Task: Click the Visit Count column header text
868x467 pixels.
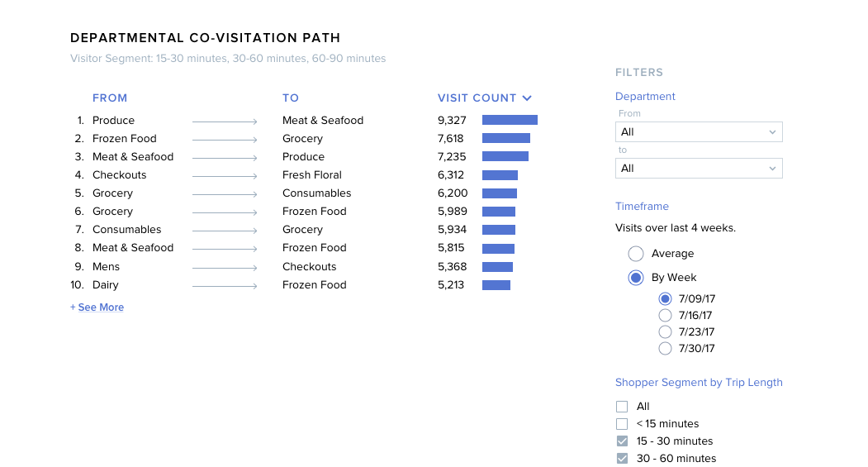Action: [x=477, y=98]
